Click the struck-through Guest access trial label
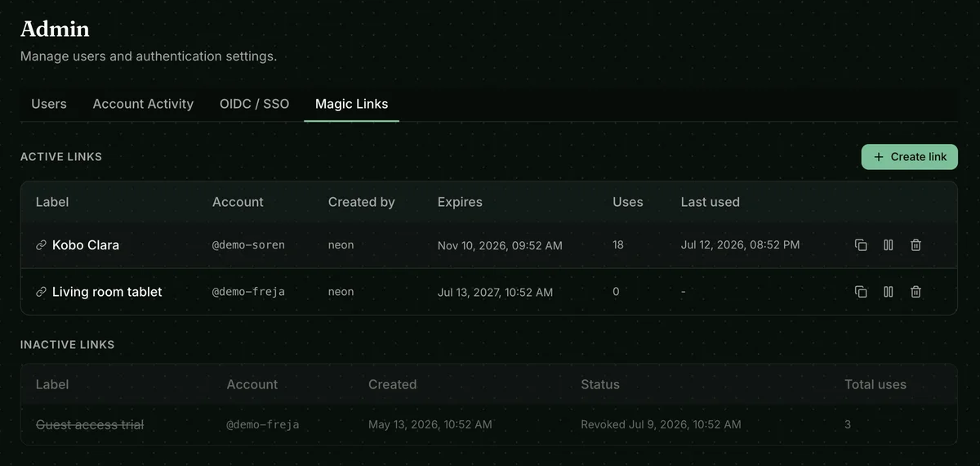This screenshot has width=980, height=466. click(x=90, y=424)
